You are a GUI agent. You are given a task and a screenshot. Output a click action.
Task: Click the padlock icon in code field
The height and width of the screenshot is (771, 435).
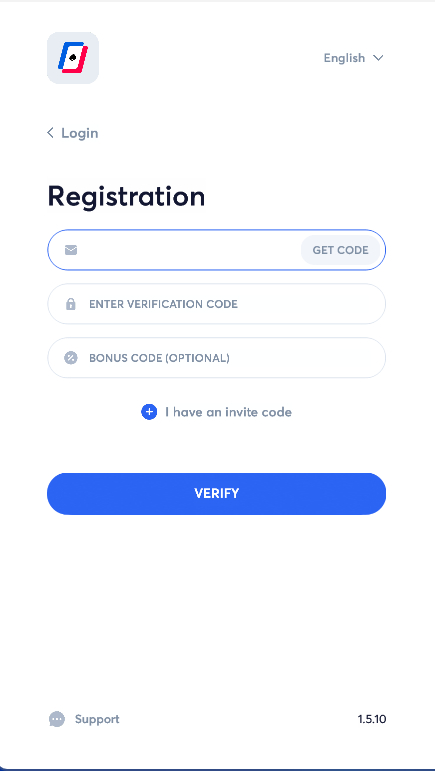coord(71,304)
